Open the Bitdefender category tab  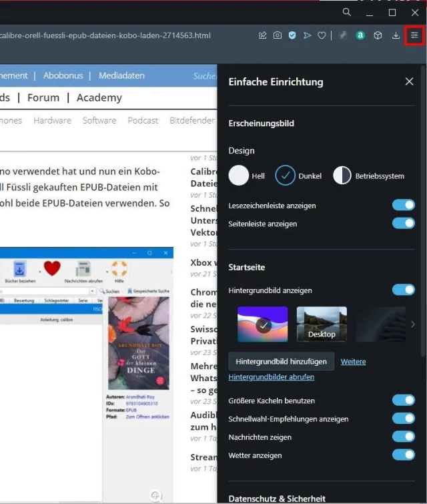click(x=192, y=121)
